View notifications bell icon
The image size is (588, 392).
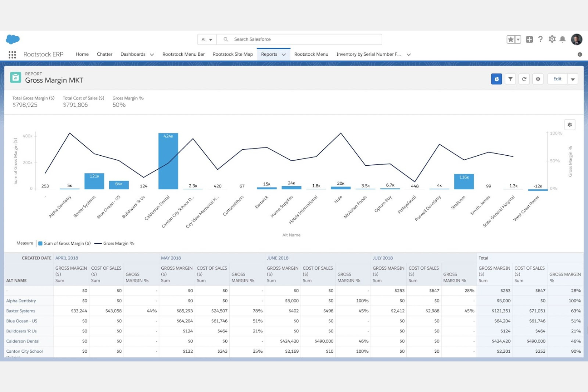click(563, 39)
